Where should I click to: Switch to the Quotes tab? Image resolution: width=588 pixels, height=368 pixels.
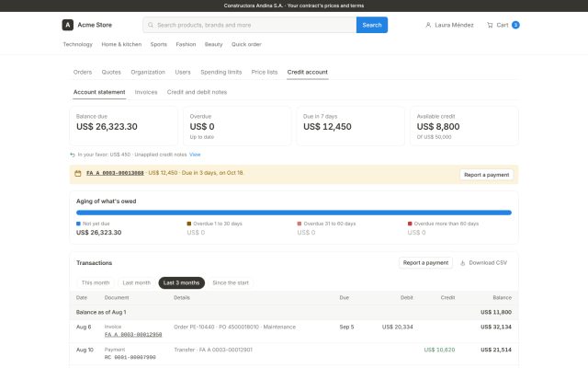(x=111, y=72)
